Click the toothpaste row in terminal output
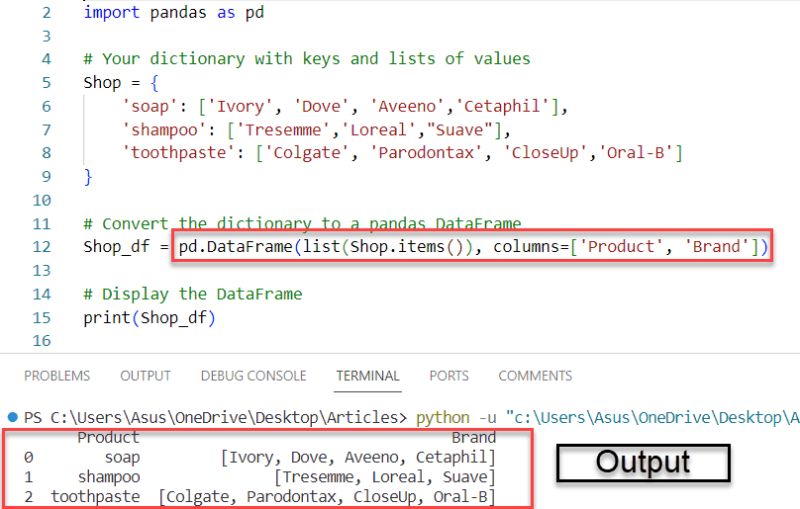The image size is (800, 509). coord(260,497)
